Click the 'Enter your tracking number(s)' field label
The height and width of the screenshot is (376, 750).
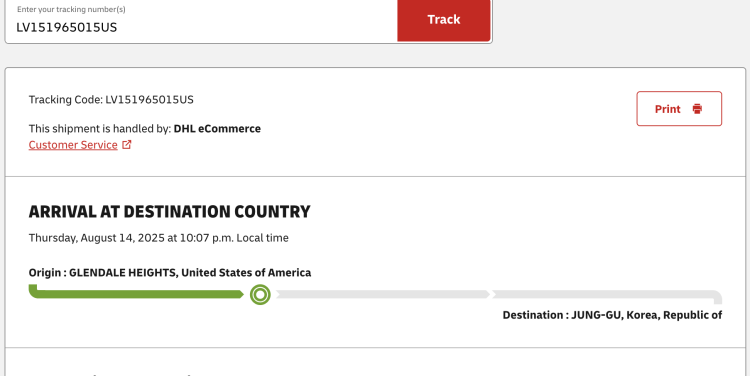coord(71,9)
